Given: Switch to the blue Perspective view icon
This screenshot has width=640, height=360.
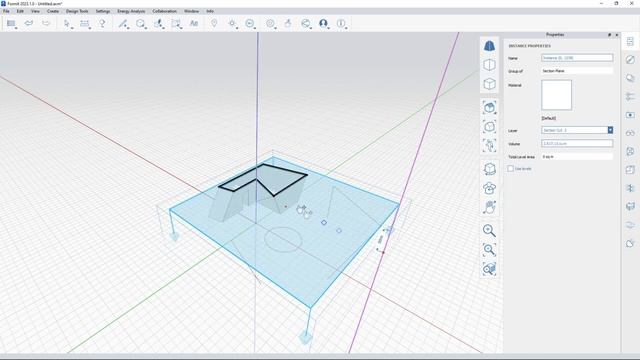Looking at the screenshot, I should pos(489,46).
